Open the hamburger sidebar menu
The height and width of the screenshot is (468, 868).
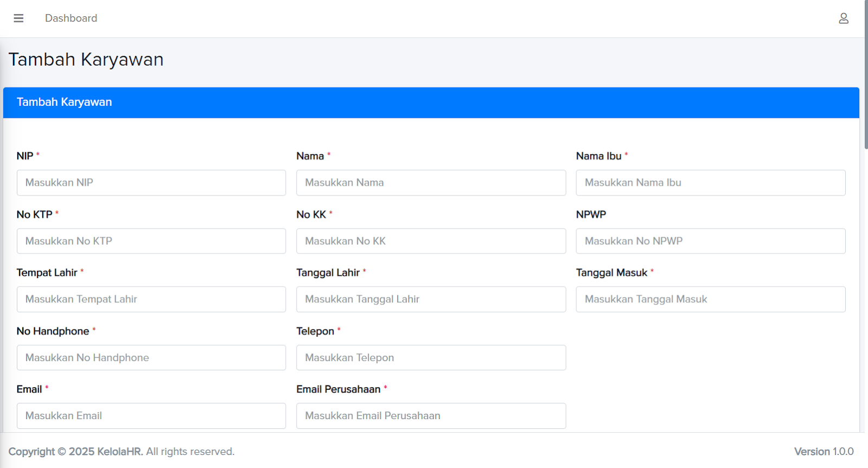pyautogui.click(x=18, y=18)
